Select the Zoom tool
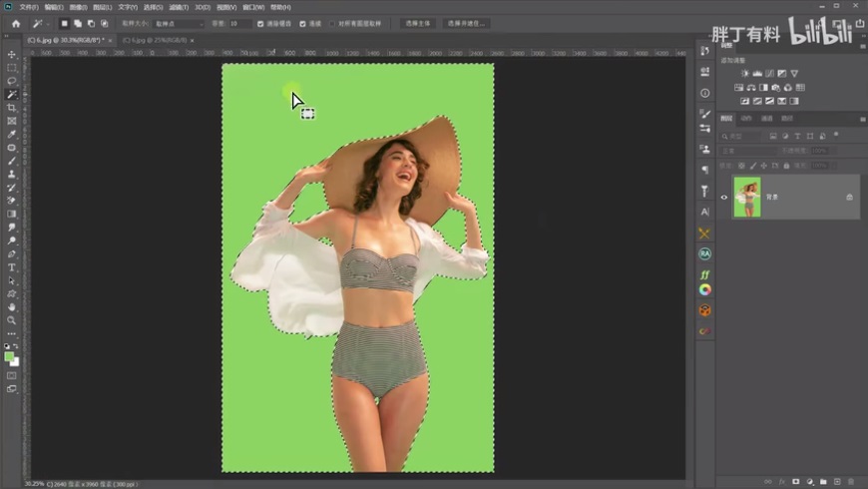The height and width of the screenshot is (489, 868). [x=12, y=320]
